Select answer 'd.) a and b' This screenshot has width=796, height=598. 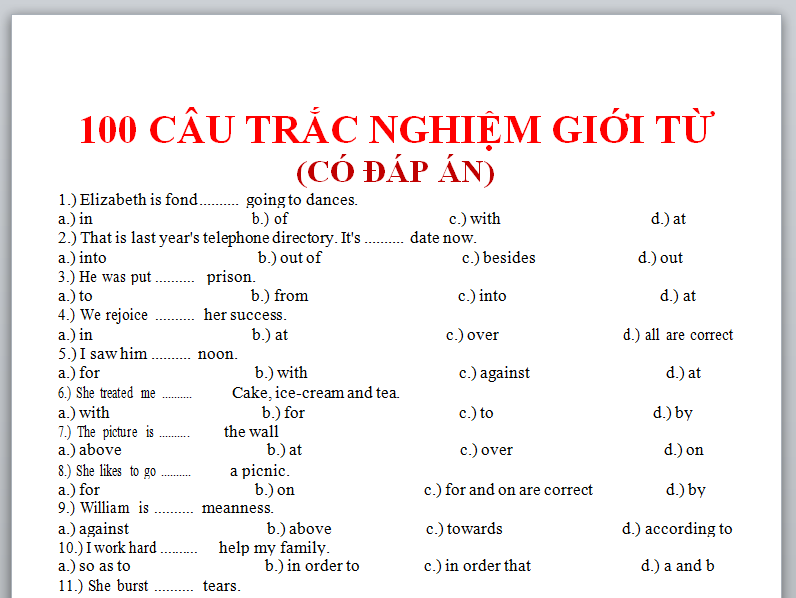click(x=677, y=566)
